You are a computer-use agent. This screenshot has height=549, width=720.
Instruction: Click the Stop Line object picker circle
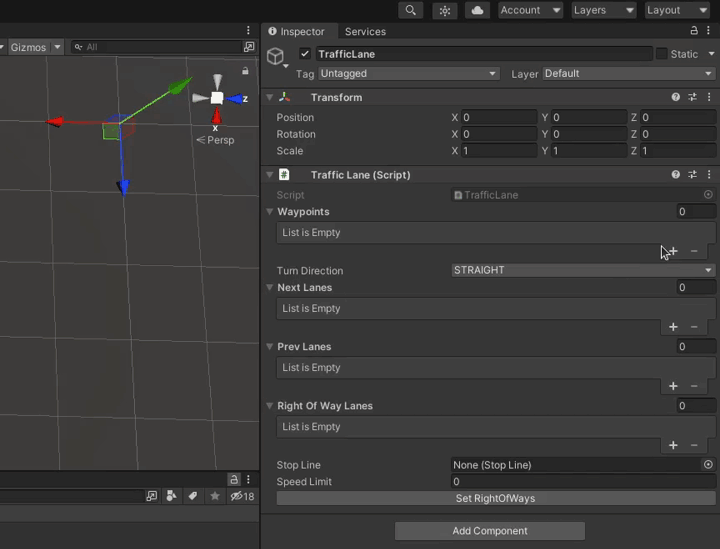point(708,465)
